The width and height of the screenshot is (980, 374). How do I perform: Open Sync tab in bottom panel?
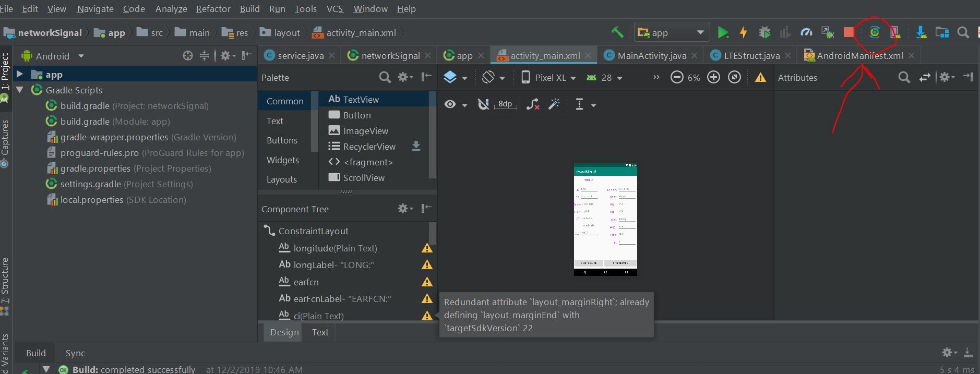pyautogui.click(x=75, y=353)
